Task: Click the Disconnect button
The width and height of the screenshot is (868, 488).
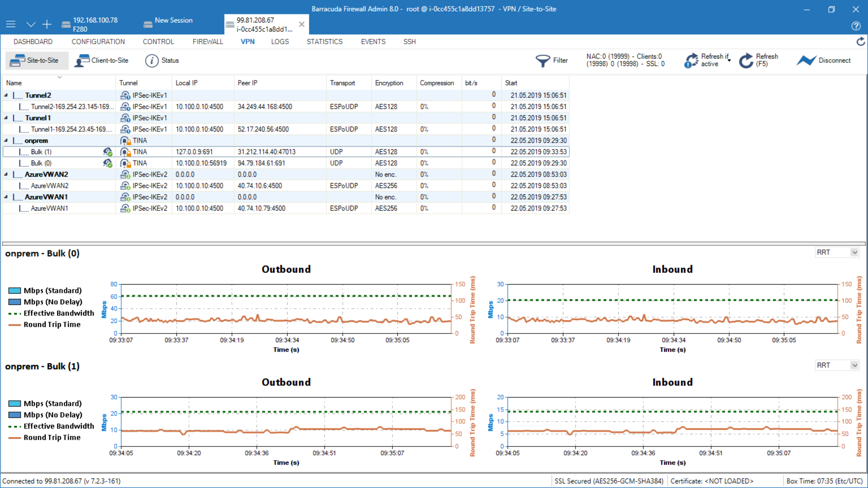Action: [823, 61]
